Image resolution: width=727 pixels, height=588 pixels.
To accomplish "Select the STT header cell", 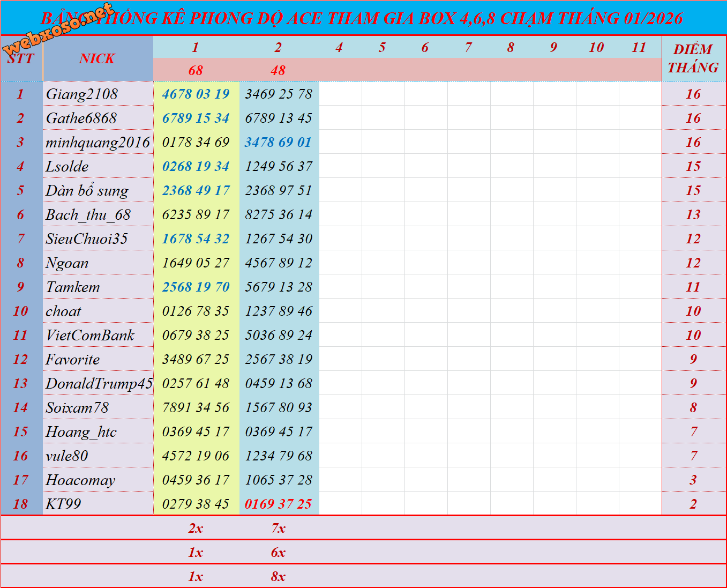I will 21,58.
